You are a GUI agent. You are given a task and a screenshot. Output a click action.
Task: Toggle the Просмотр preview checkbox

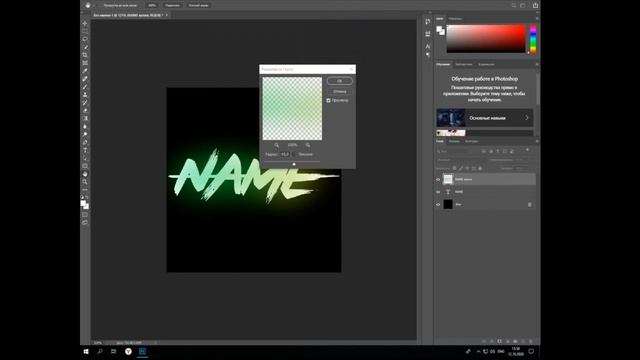point(329,100)
